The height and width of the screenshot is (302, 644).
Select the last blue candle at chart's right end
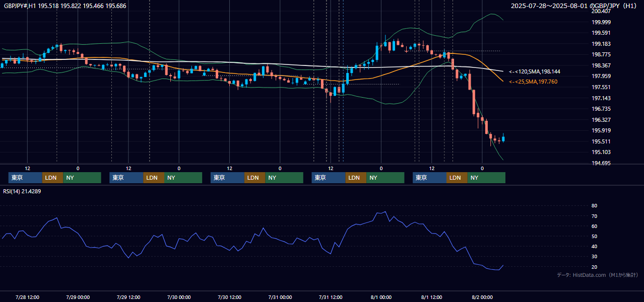pos(503,138)
